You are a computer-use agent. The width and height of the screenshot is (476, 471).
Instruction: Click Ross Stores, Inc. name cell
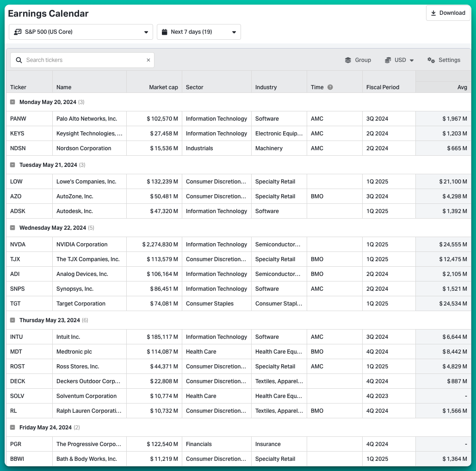point(90,367)
